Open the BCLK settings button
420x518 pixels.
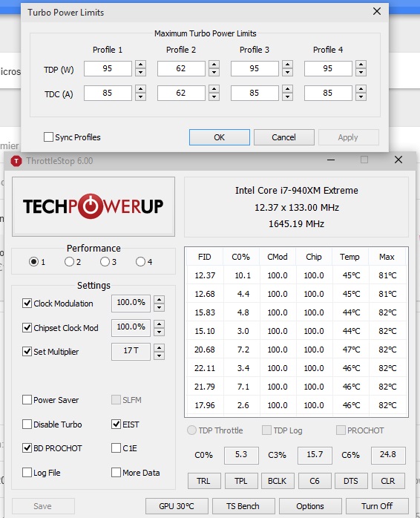[x=278, y=481]
